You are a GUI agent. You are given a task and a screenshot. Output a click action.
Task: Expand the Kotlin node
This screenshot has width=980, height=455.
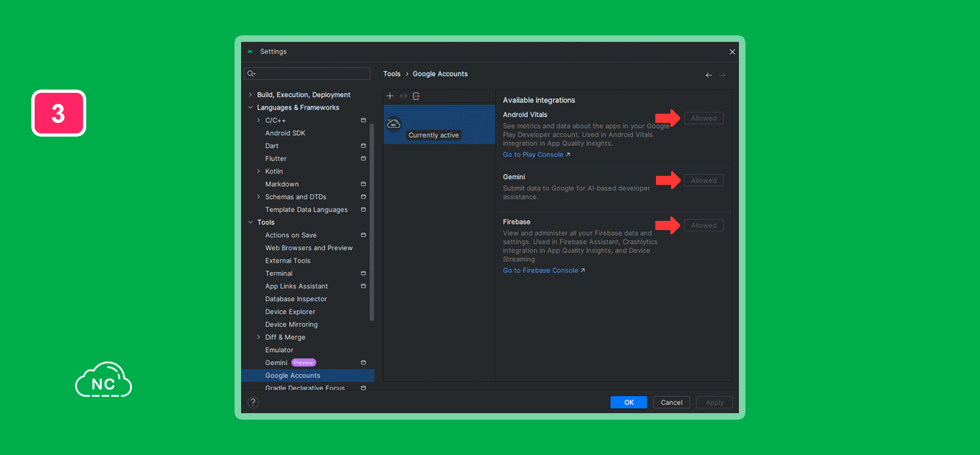pyautogui.click(x=258, y=171)
